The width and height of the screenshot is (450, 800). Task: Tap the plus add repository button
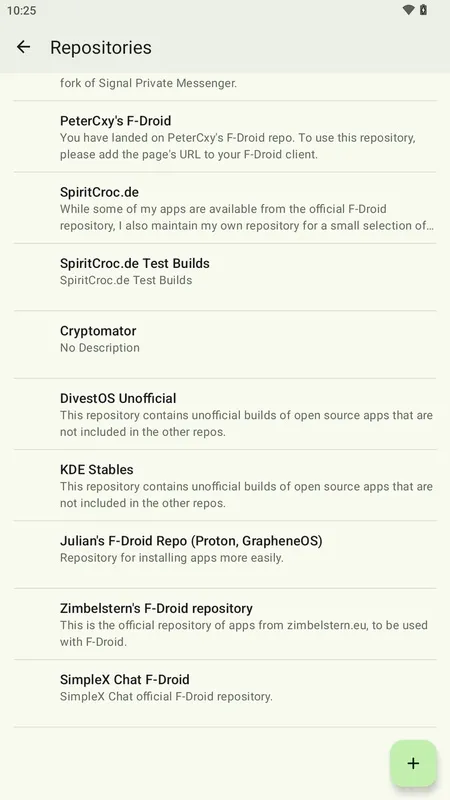point(413,763)
